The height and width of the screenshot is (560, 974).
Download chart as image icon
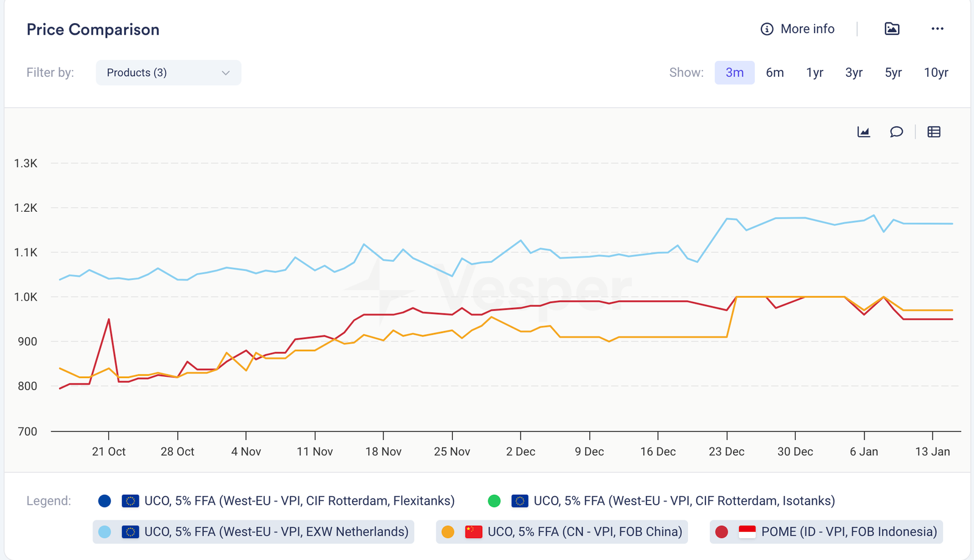coord(892,29)
